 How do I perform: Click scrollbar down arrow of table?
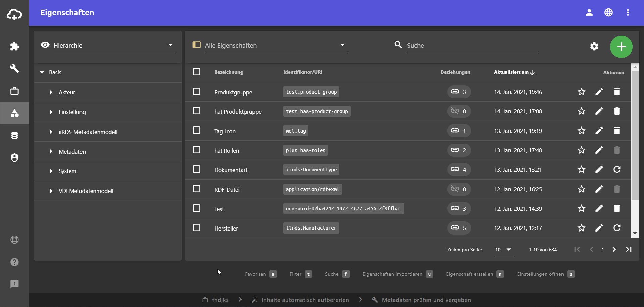click(635, 233)
